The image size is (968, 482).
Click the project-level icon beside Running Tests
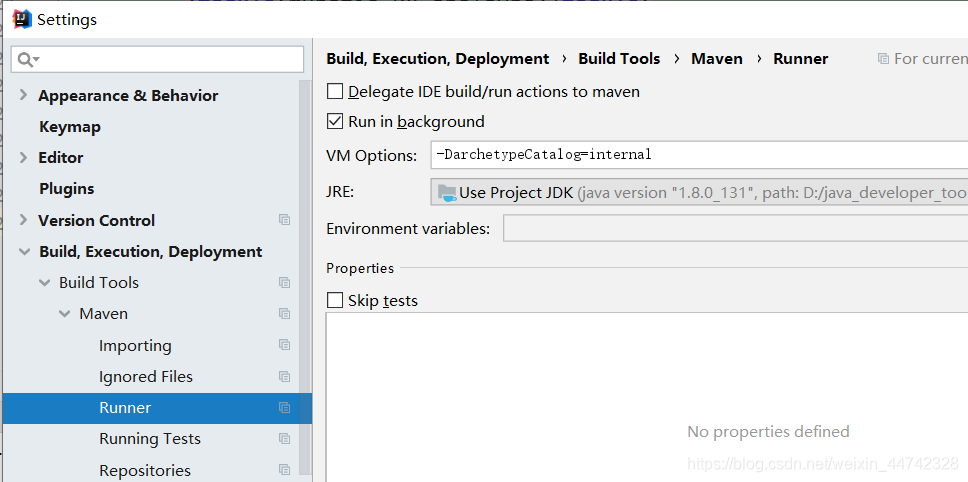coord(285,439)
